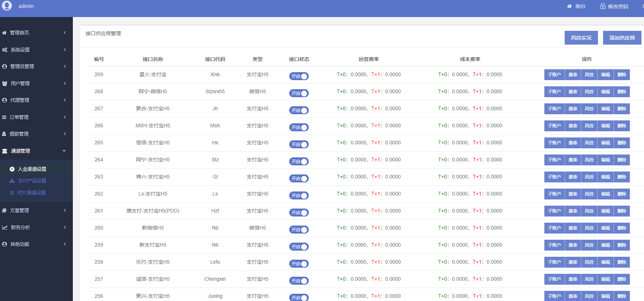Click 修改密码 in the top header

pos(614,7)
